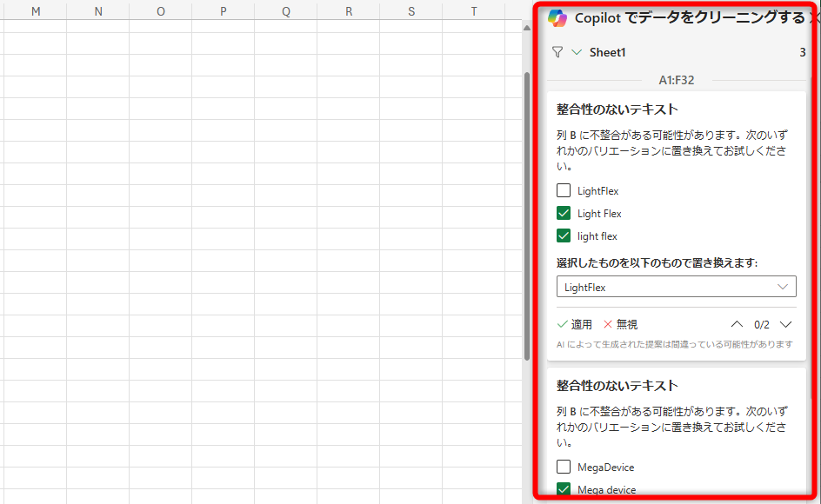Collapse the Sheet1 chevron expander
The image size is (821, 504).
point(577,52)
